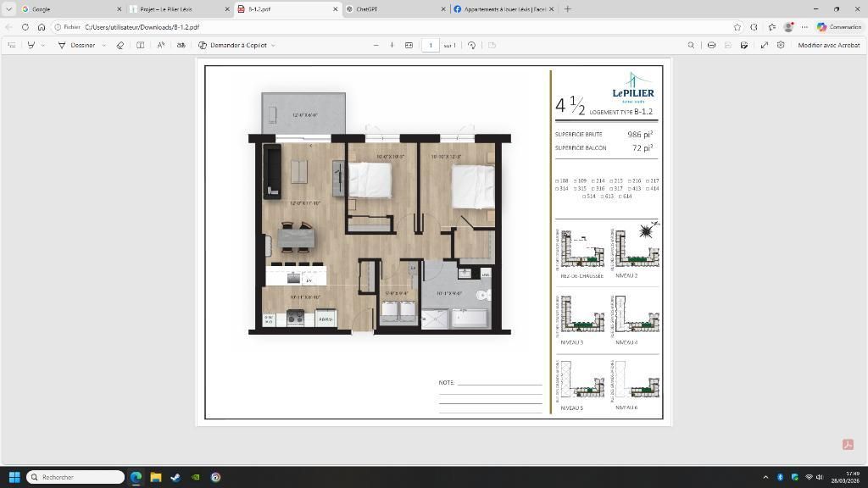Click Modifier avec Acrobat button

828,45
